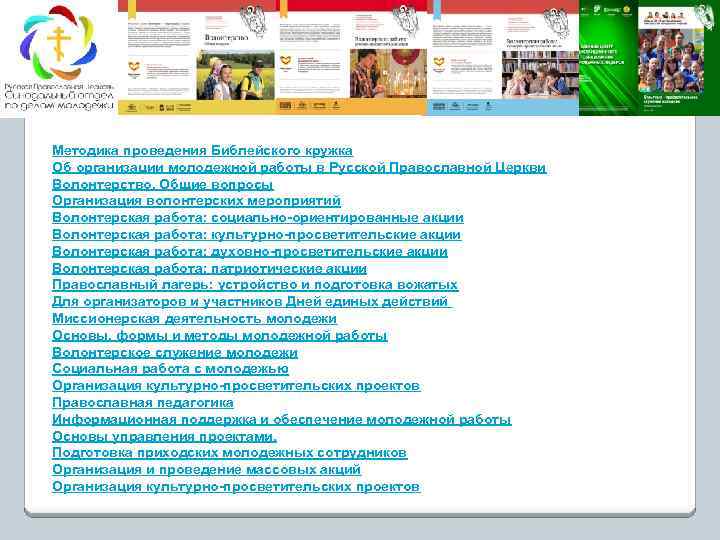Viewport: 720px width, 540px height.
Task: Open Информационная поддержка и обеспечение молодежной работы
Action: 281,420
